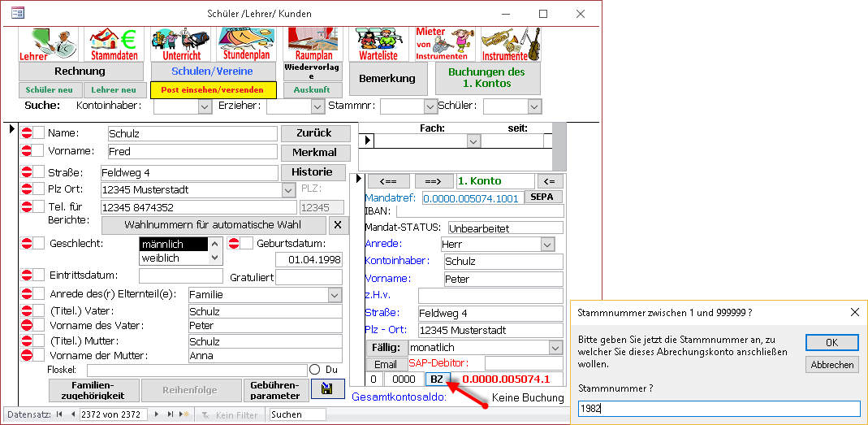Open the Lehrer icon

(49, 44)
